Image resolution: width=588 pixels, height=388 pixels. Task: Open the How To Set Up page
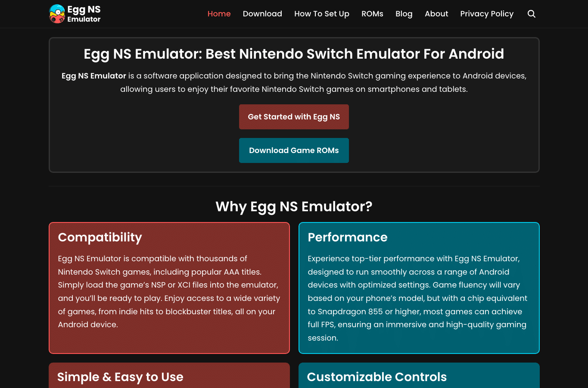(322, 14)
